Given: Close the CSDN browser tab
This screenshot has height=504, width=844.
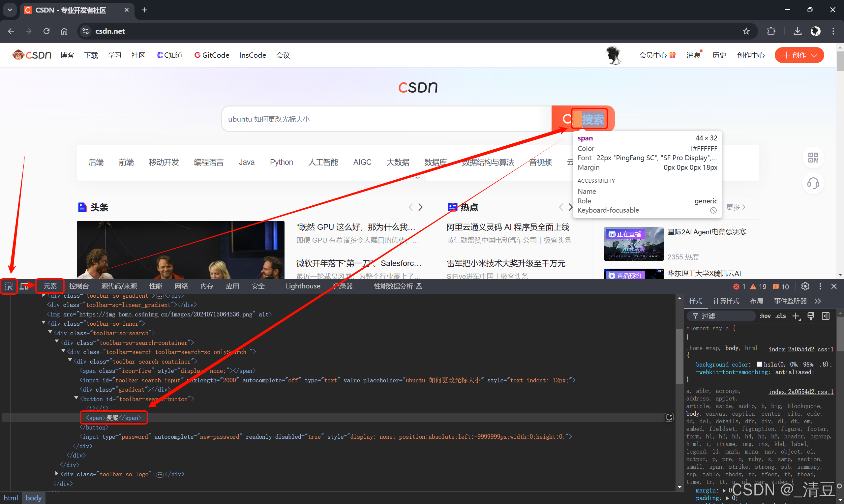Looking at the screenshot, I should click(x=127, y=10).
